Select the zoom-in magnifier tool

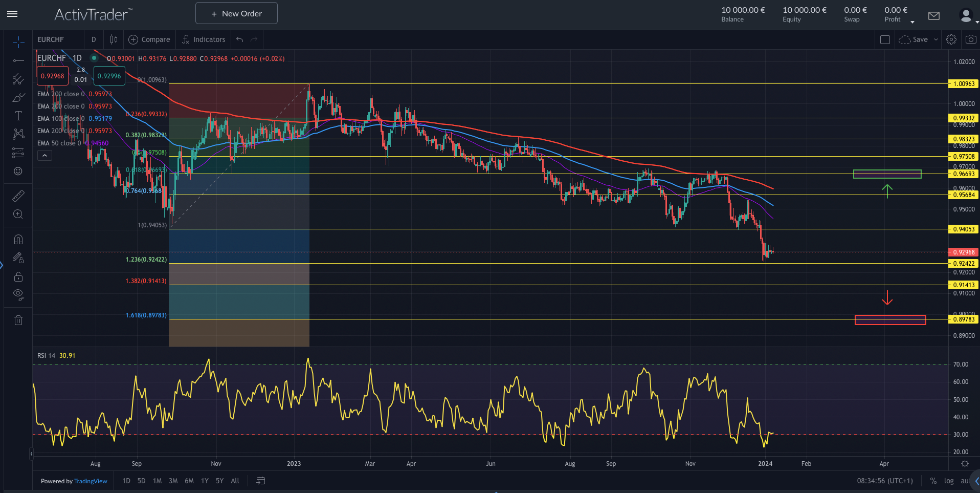[x=18, y=214]
